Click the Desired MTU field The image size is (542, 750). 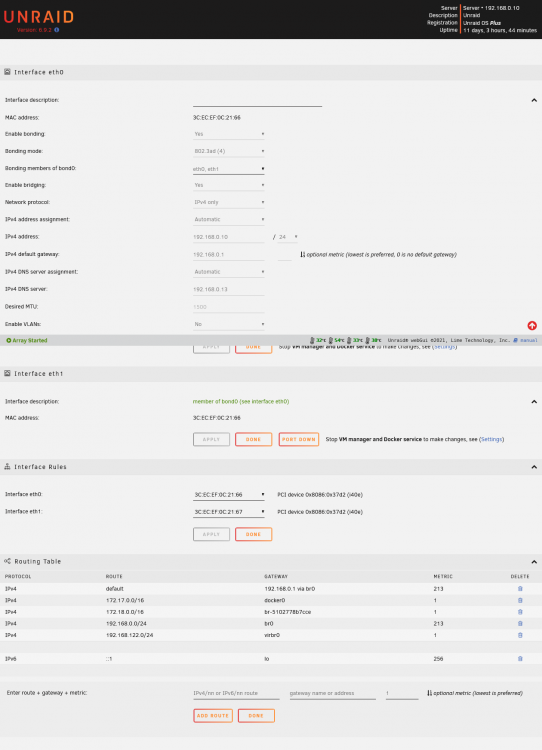pyautogui.click(x=229, y=307)
